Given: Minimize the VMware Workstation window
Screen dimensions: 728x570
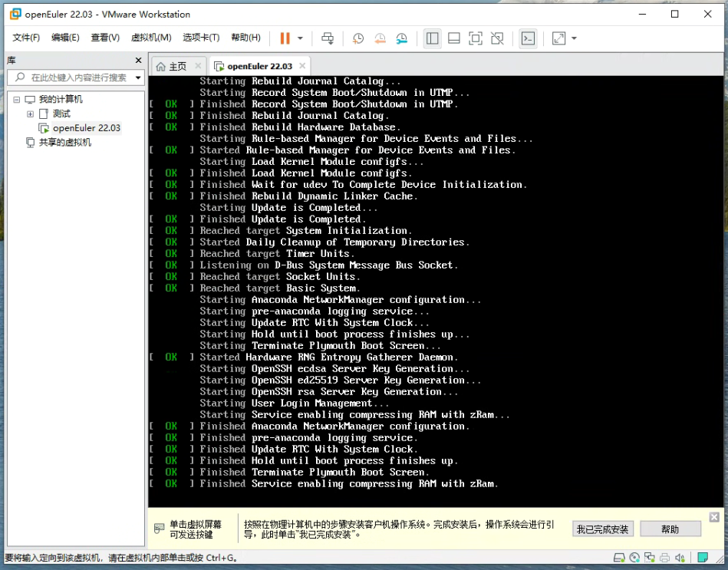Looking at the screenshot, I should [643, 14].
